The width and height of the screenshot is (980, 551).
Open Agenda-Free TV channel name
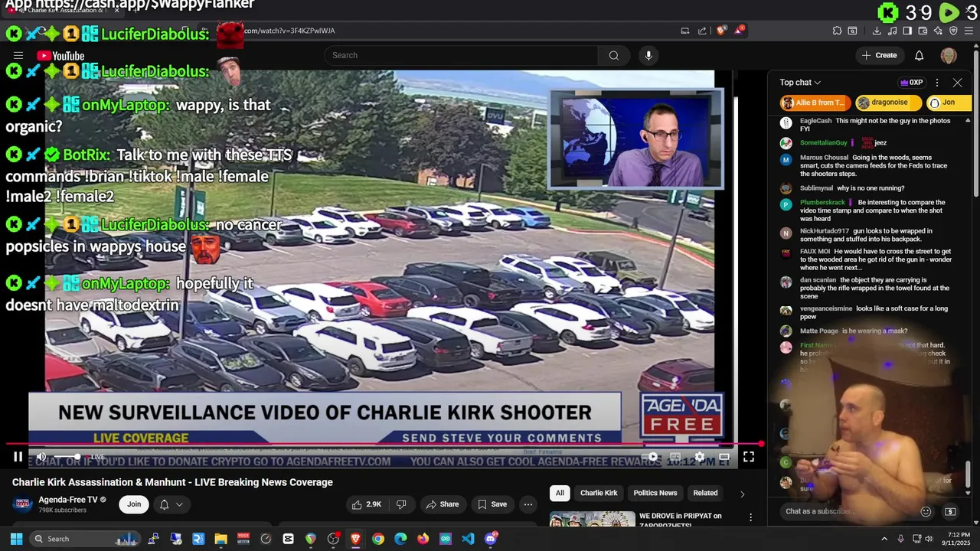pos(67,500)
